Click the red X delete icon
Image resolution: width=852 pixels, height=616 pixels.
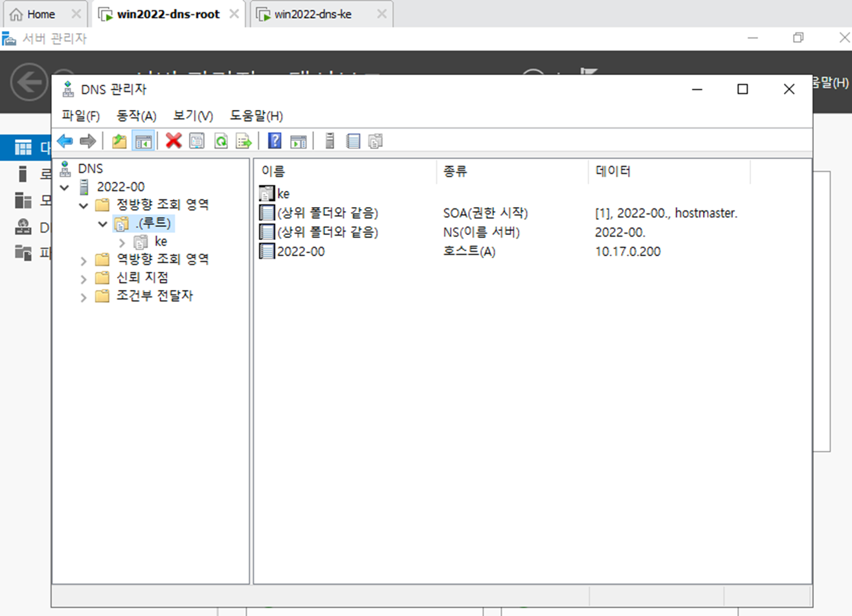tap(174, 140)
